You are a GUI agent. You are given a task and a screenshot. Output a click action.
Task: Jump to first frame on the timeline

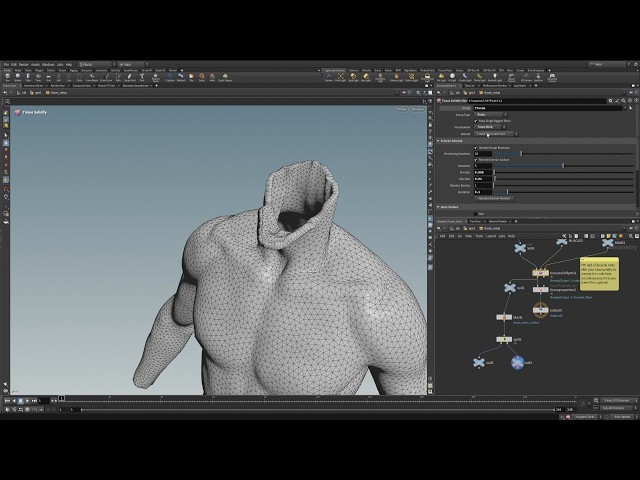pos(7,401)
